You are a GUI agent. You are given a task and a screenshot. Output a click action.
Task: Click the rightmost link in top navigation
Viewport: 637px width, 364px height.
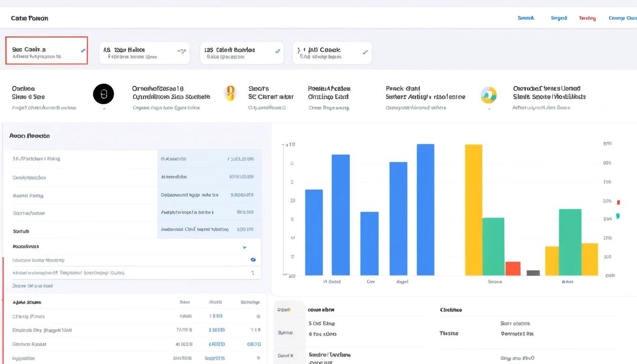622,18
